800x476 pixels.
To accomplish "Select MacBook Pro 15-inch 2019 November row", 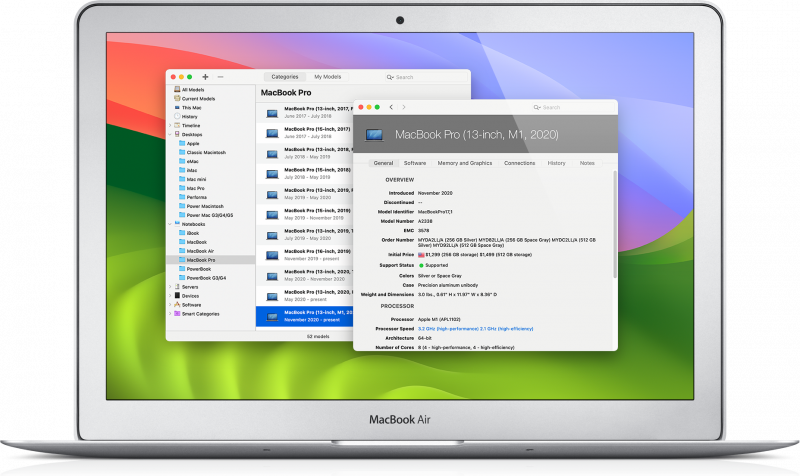I will point(305,215).
